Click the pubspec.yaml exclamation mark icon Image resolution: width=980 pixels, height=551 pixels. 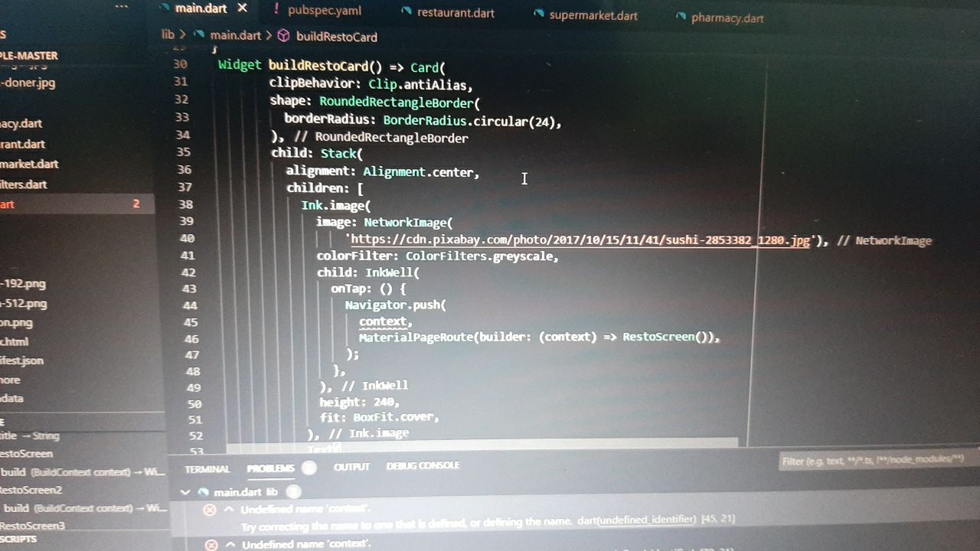276,9
